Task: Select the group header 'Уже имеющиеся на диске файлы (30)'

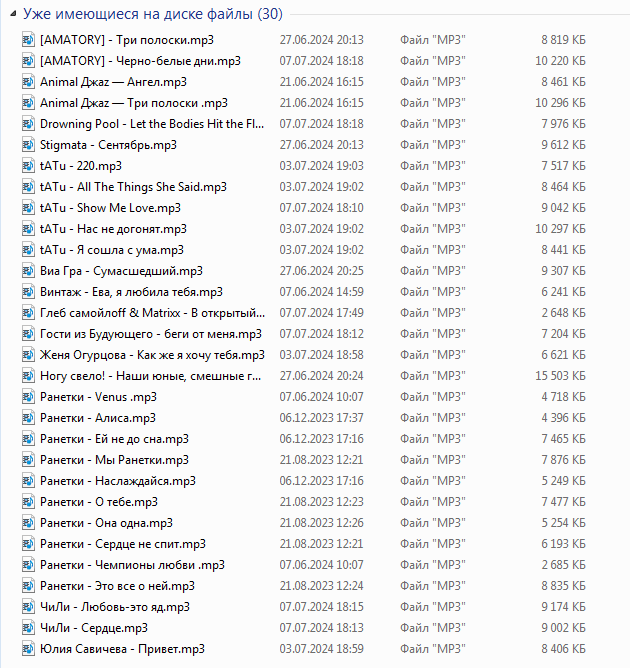Action: 152,14
